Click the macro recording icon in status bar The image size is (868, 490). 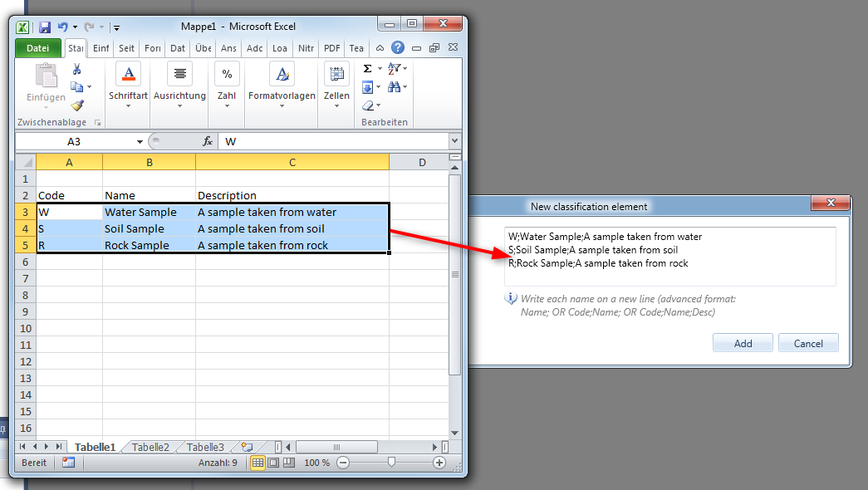pyautogui.click(x=68, y=463)
